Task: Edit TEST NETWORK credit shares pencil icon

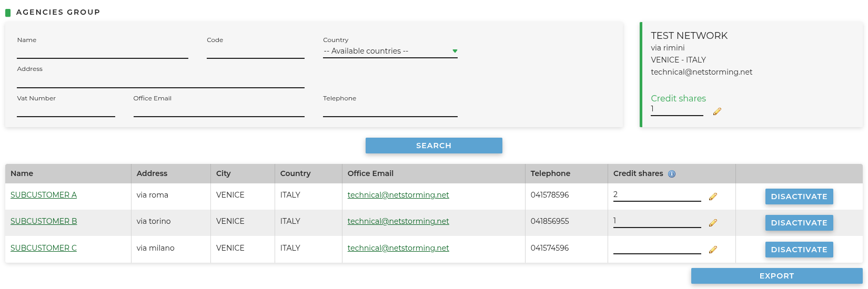Action: click(717, 111)
